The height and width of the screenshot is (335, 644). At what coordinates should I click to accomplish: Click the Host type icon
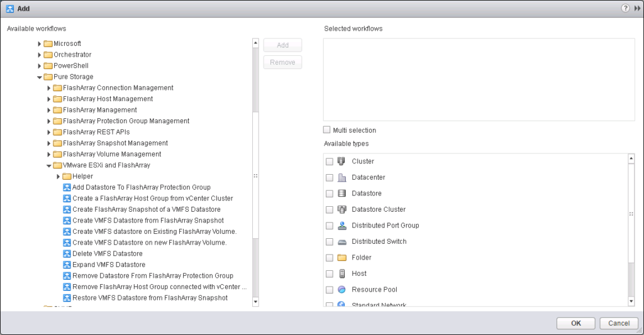coord(341,273)
